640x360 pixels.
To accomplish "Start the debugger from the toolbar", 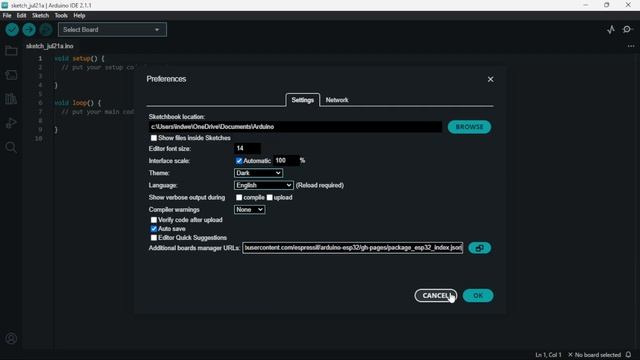I will pyautogui.click(x=46, y=29).
